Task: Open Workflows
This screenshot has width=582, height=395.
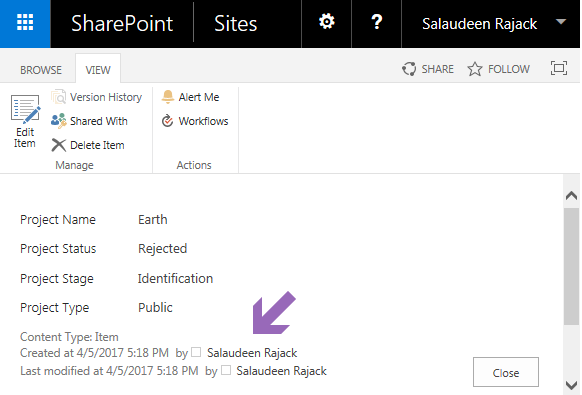Action: [x=195, y=121]
